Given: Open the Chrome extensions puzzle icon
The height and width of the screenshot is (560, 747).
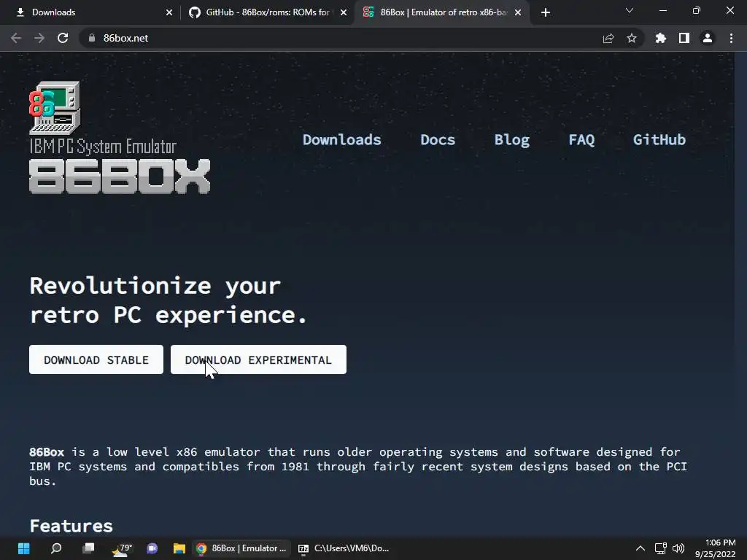Looking at the screenshot, I should click(x=661, y=38).
